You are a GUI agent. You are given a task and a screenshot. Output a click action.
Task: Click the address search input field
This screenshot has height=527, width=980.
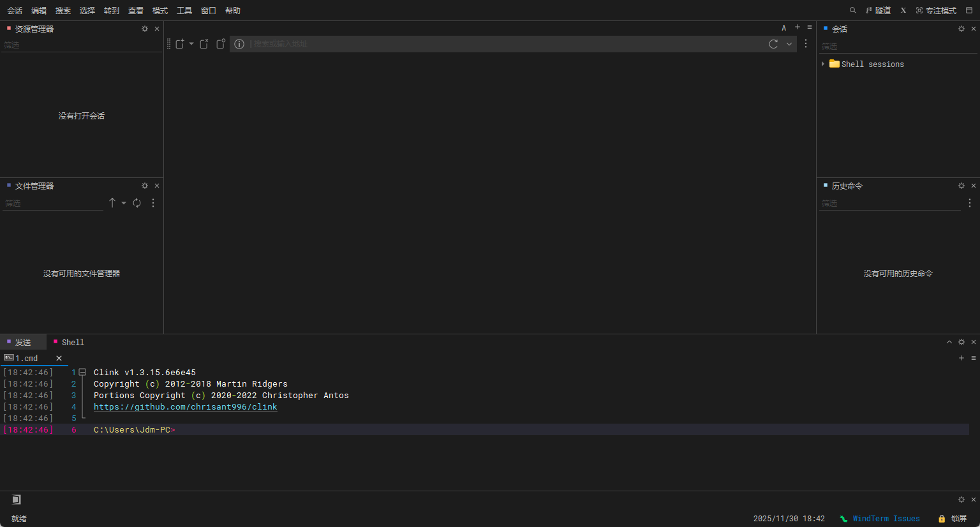click(504, 44)
